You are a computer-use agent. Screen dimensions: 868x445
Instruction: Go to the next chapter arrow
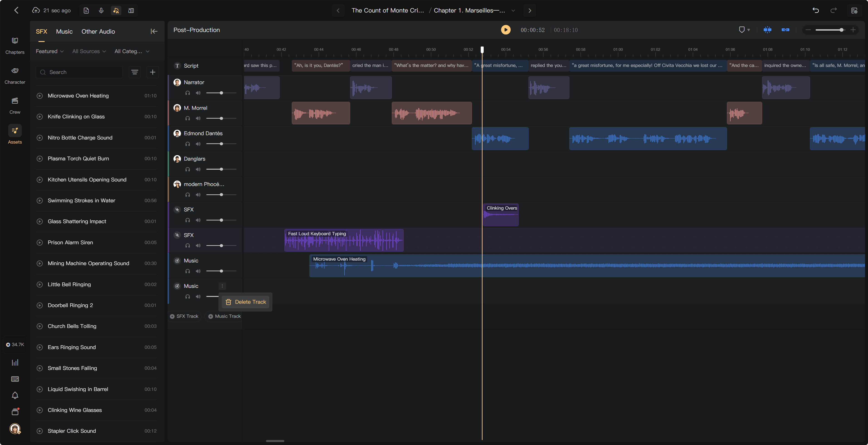[x=530, y=10]
